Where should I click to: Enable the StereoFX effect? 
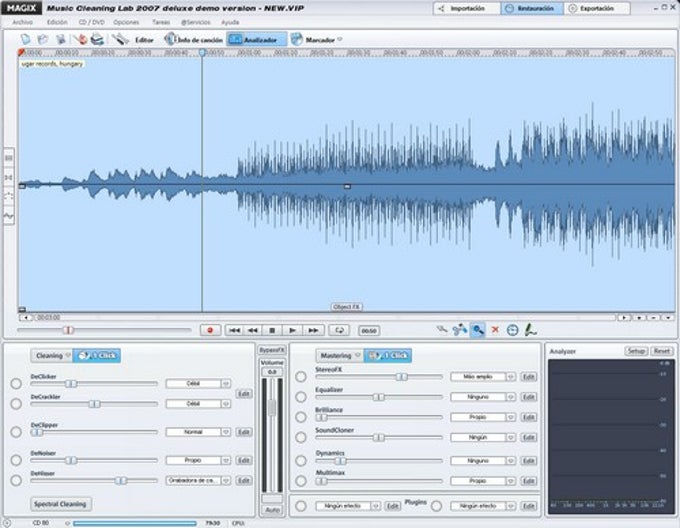pos(301,377)
